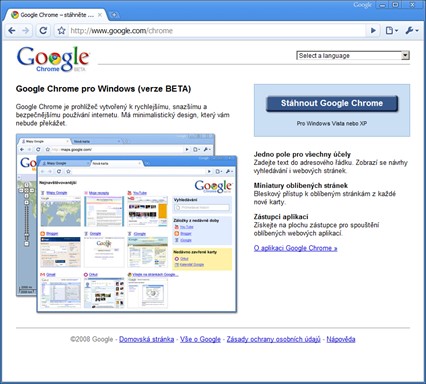The height and width of the screenshot is (384, 426).
Task: Open the Select a language dropdown
Action: pos(353,56)
